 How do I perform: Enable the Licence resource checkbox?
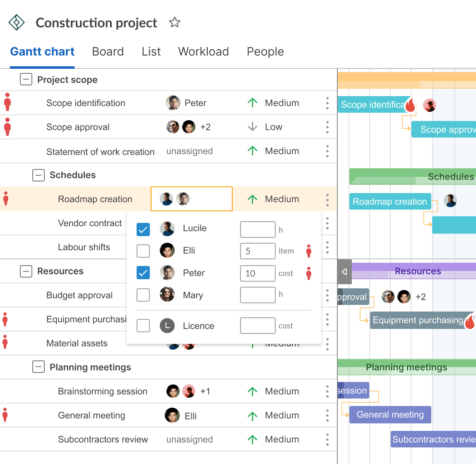(143, 326)
